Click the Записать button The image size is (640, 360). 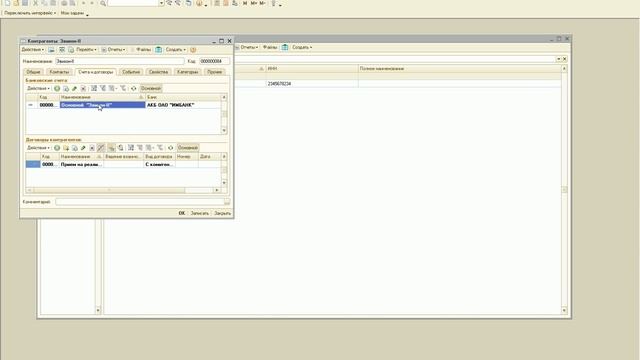click(200, 213)
